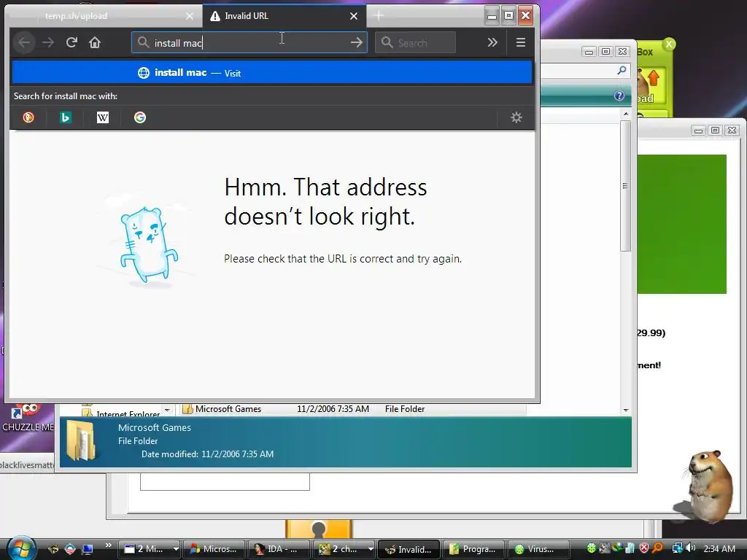The width and height of the screenshot is (747, 560).
Task: Click the install mac Visit suggestion
Action: [272, 73]
